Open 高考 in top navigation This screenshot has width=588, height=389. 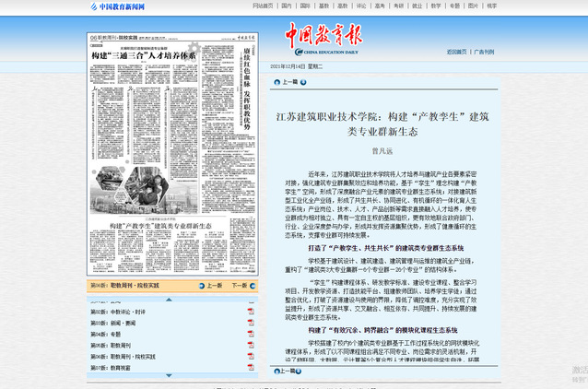click(x=380, y=6)
